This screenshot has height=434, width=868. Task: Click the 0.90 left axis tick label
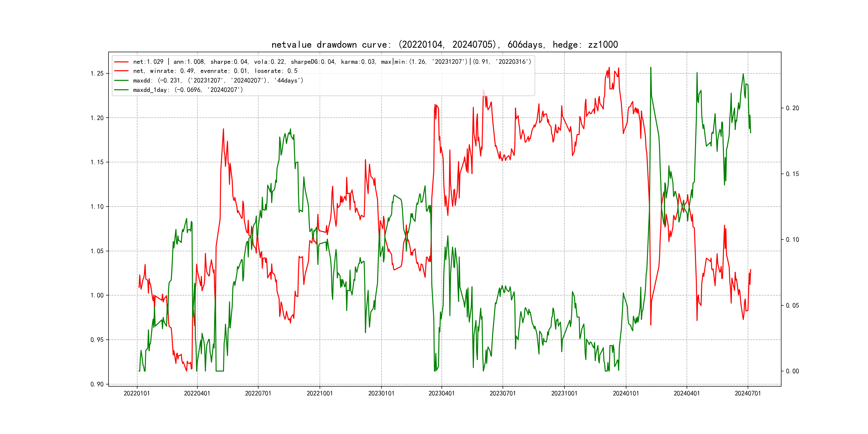click(x=97, y=384)
